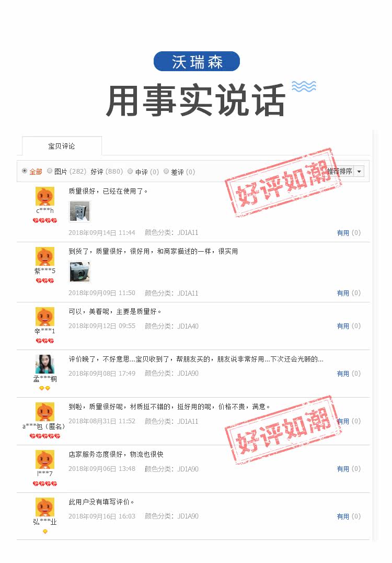Click avatar icon of reviewer c***h
Image resolution: width=392 pixels, height=563 pixels.
click(x=45, y=196)
